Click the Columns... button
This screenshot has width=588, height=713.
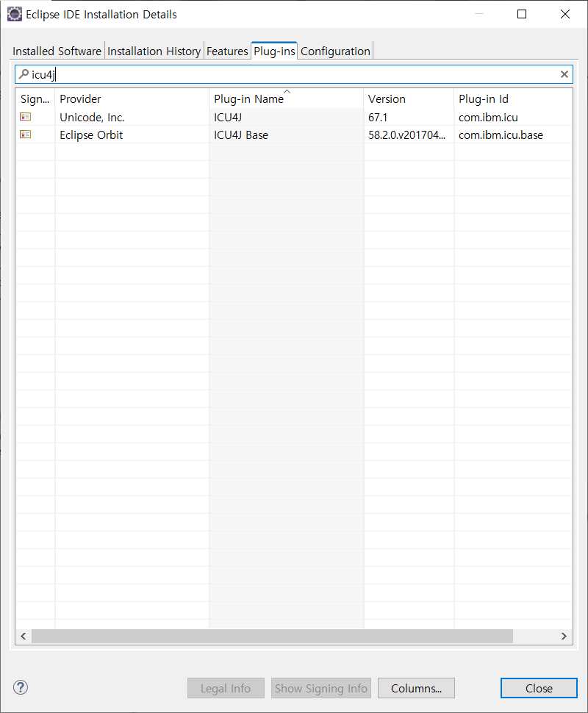click(416, 688)
